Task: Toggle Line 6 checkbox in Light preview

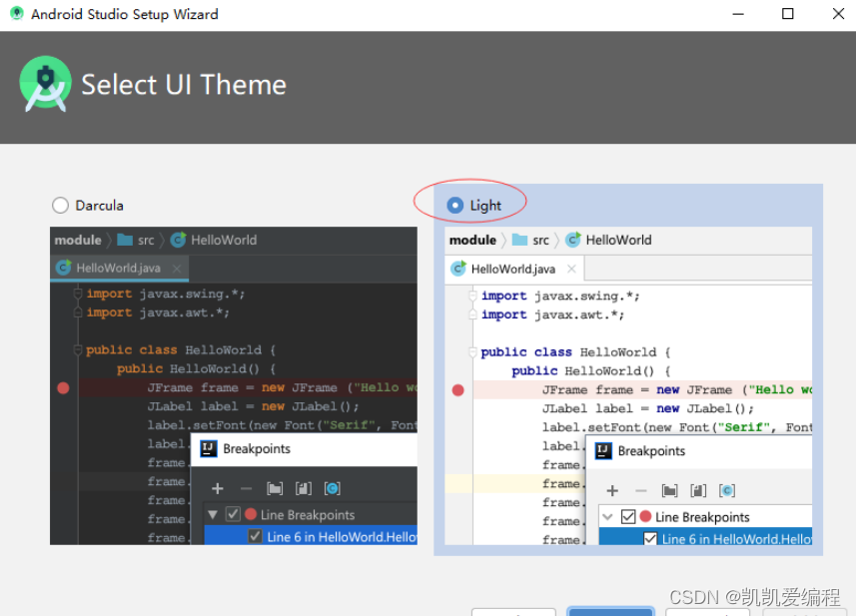Action: pos(650,538)
